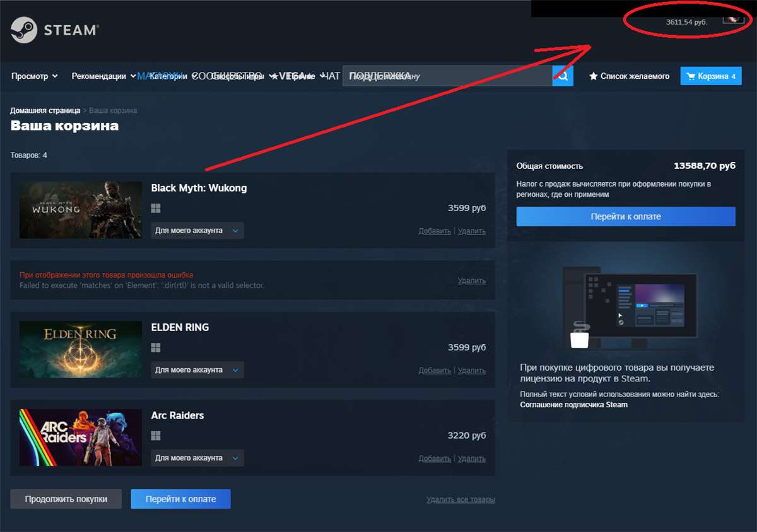Go to 'Домашняя страница' breadcrumb
The width and height of the screenshot is (757, 532).
(x=45, y=110)
